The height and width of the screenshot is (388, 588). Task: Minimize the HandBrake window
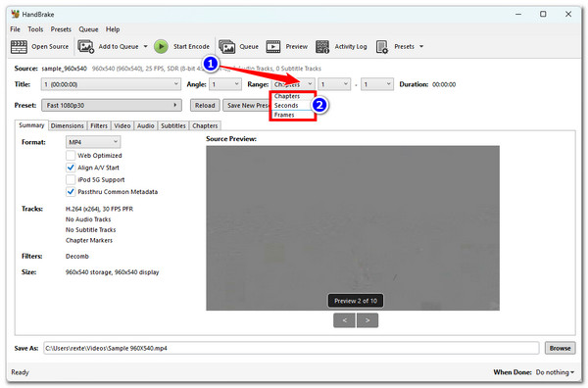click(518, 14)
